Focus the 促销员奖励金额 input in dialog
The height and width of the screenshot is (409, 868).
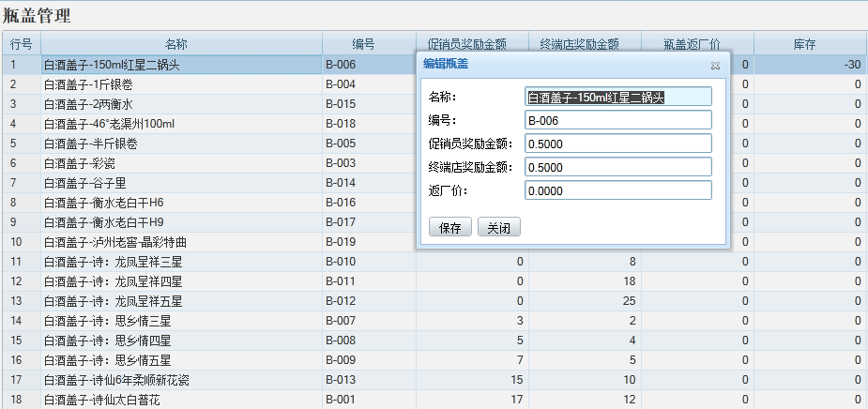[617, 144]
